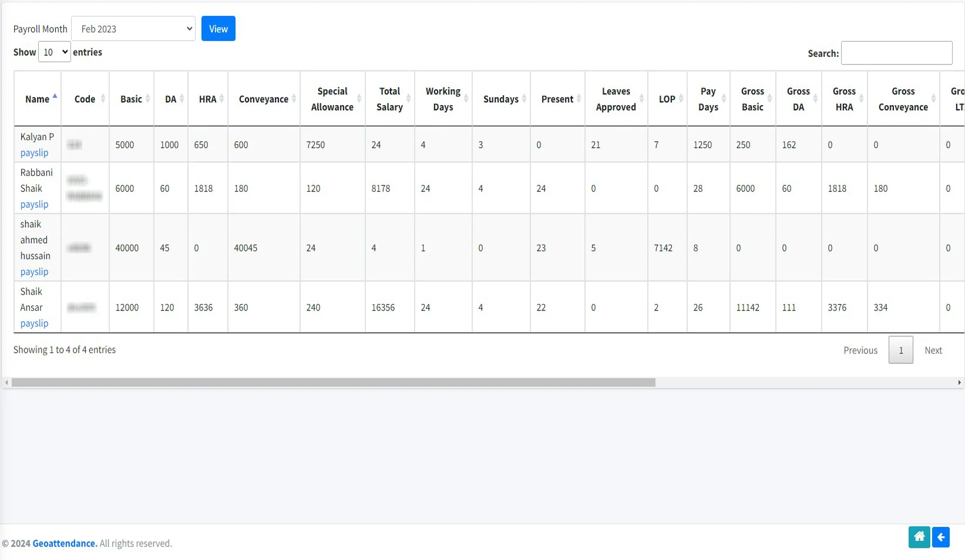Image resolution: width=965 pixels, height=560 pixels.
Task: Click the back arrow icon in bottom right
Action: pos(941,537)
